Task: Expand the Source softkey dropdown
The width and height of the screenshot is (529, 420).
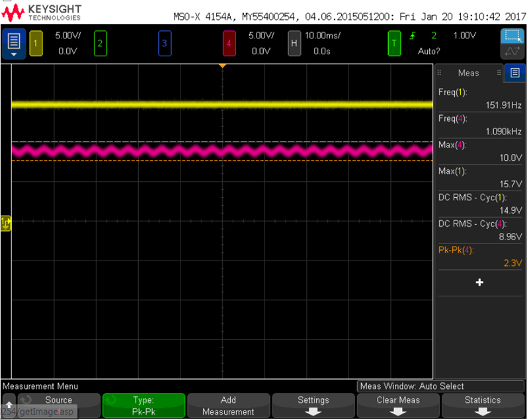Action: 58,405
